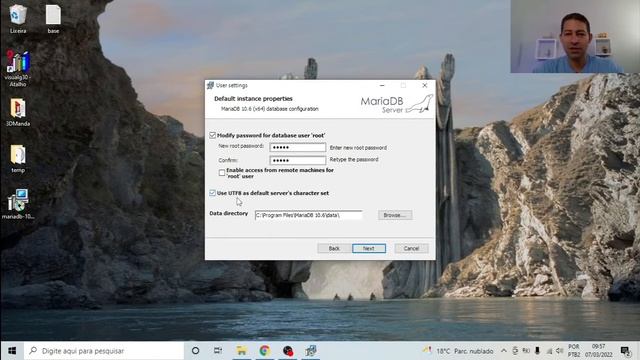Open the notification center icon
640x360 pixels.
(625, 351)
